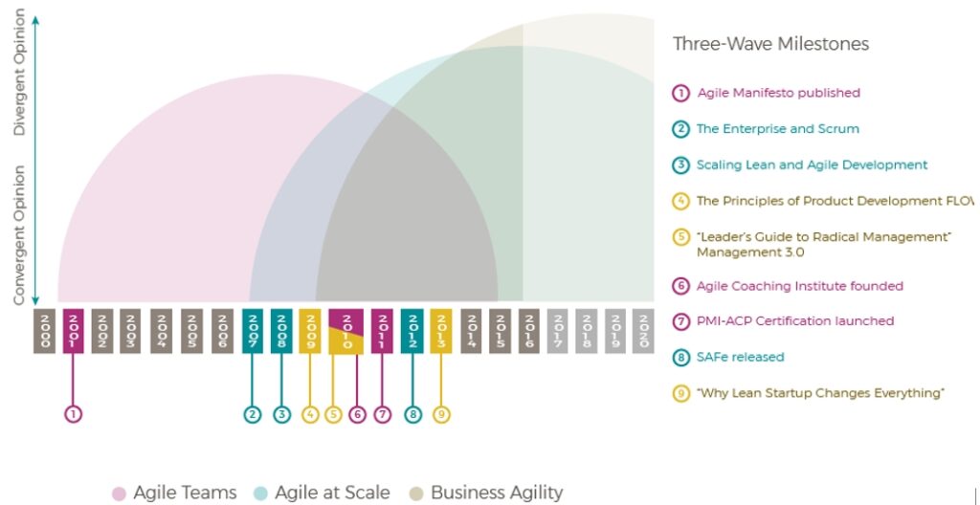Screen dimensions: 980x505
Task: Click the 'Business Agility' legend label
Action: click(x=497, y=494)
